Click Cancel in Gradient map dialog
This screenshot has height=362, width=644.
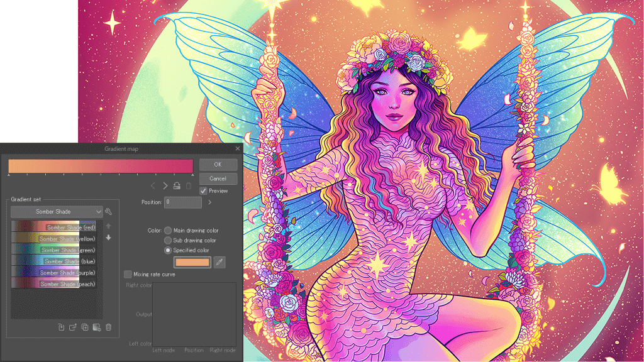(x=218, y=178)
